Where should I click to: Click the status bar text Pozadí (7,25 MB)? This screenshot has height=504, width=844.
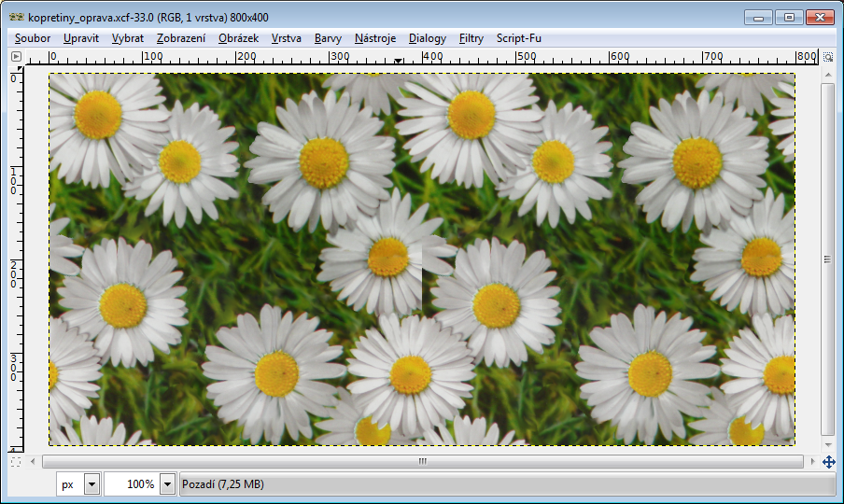223,484
